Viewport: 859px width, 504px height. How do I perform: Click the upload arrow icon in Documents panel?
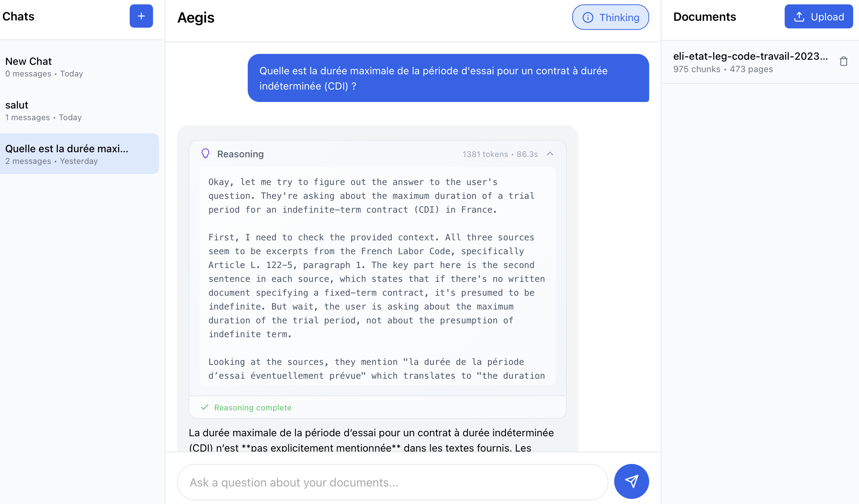pos(799,16)
